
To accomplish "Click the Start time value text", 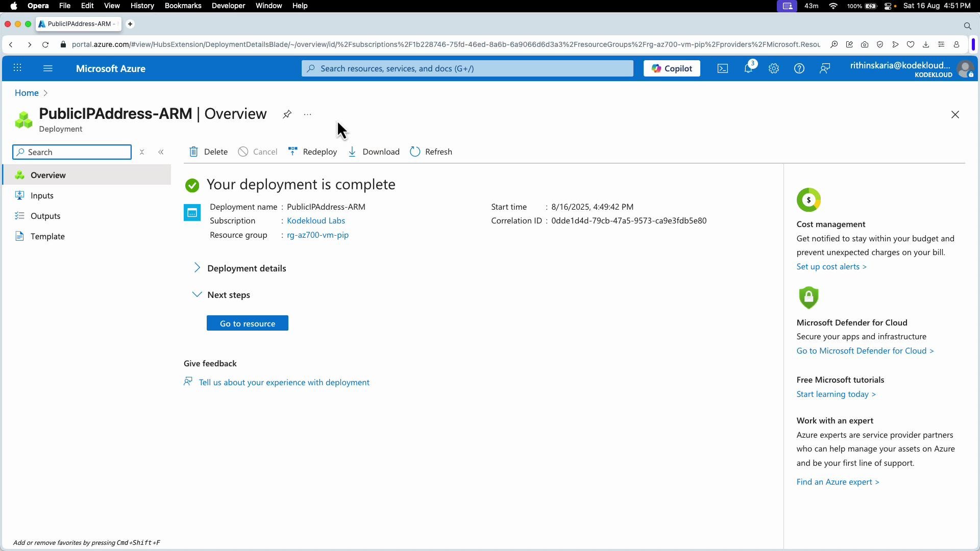I will [592, 207].
